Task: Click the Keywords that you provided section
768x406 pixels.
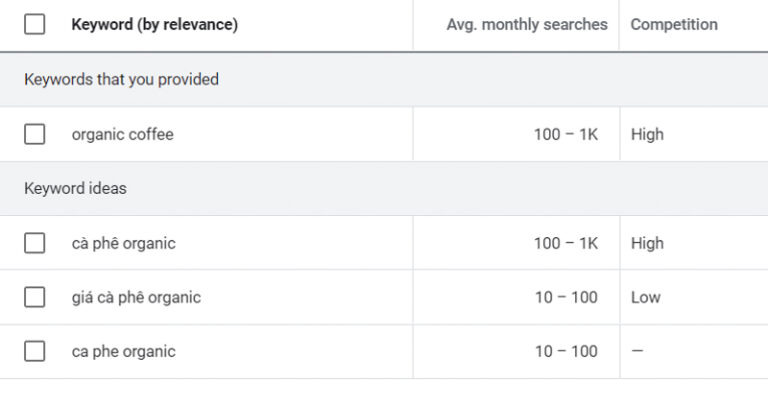Action: click(121, 79)
